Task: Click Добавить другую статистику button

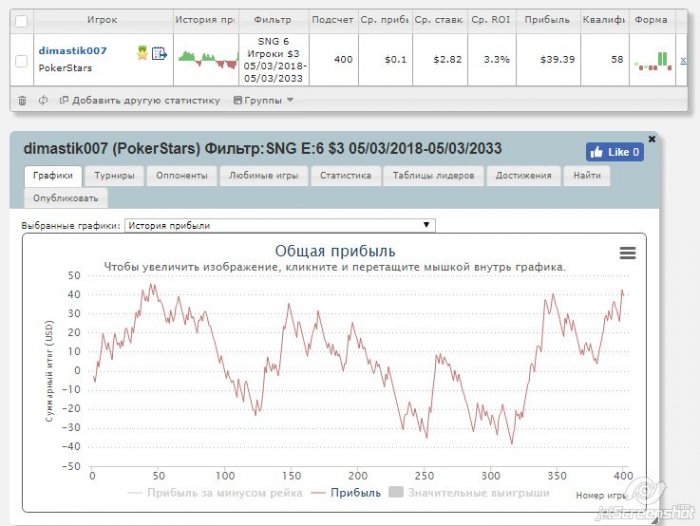Action: (140, 100)
